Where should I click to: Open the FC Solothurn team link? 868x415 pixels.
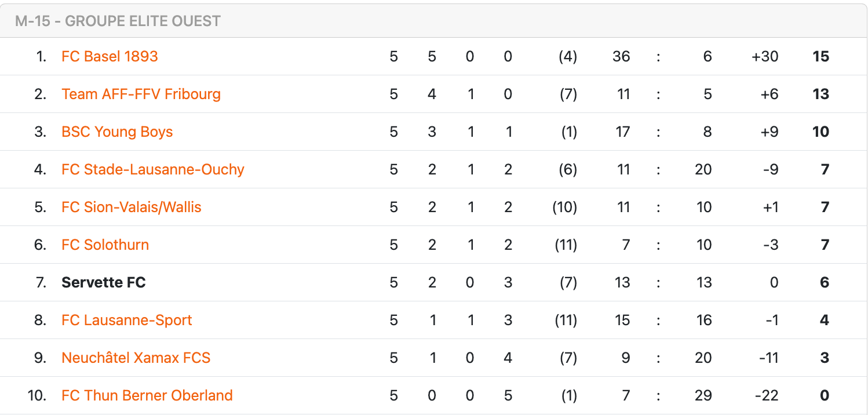click(105, 245)
